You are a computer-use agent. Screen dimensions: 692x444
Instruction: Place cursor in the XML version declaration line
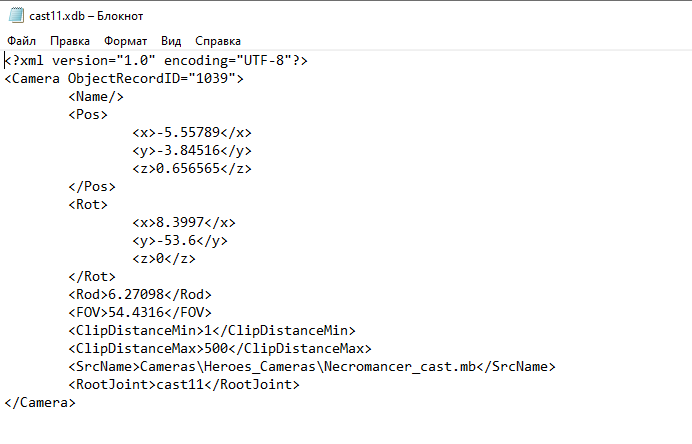pyautogui.click(x=156, y=60)
